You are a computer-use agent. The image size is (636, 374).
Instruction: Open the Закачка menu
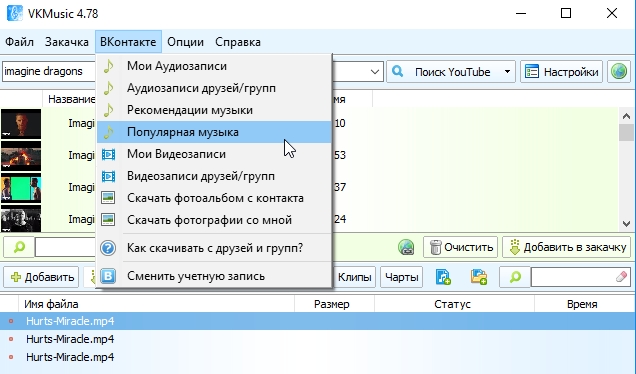67,42
